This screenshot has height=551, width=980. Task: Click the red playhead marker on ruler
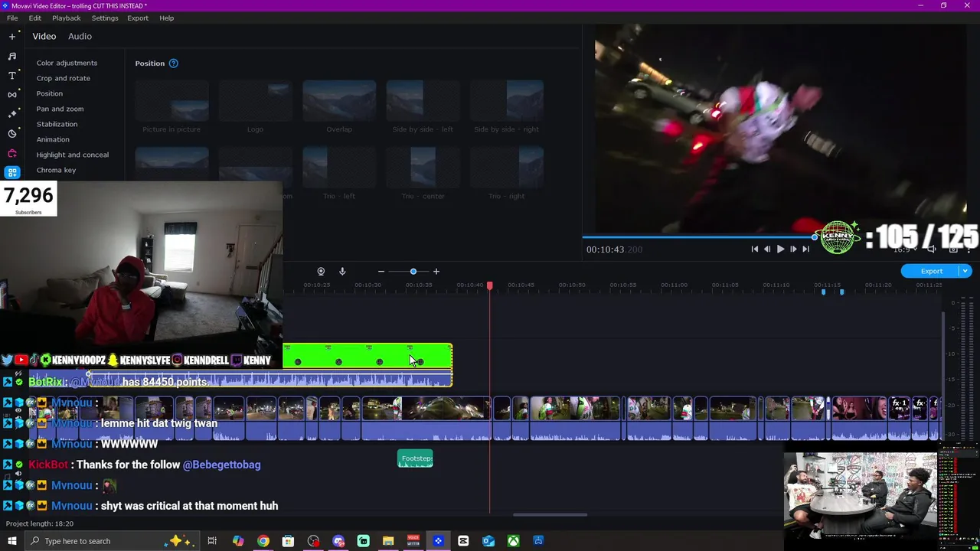coord(490,285)
